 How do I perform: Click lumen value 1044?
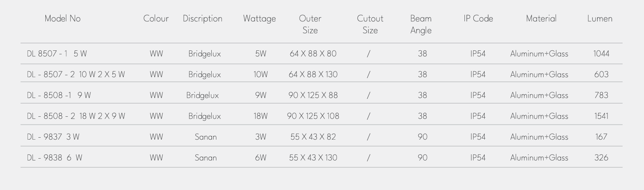point(601,54)
